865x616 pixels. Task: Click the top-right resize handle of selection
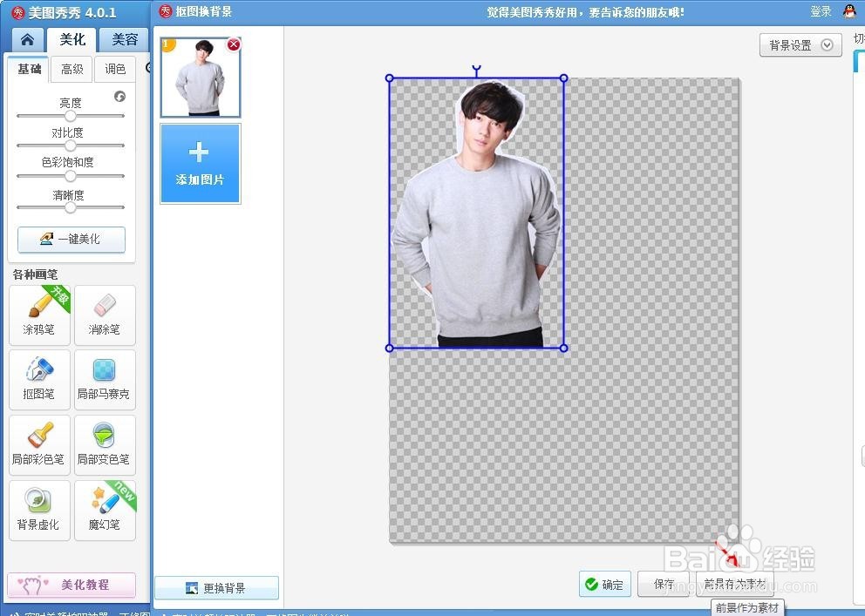[563, 78]
